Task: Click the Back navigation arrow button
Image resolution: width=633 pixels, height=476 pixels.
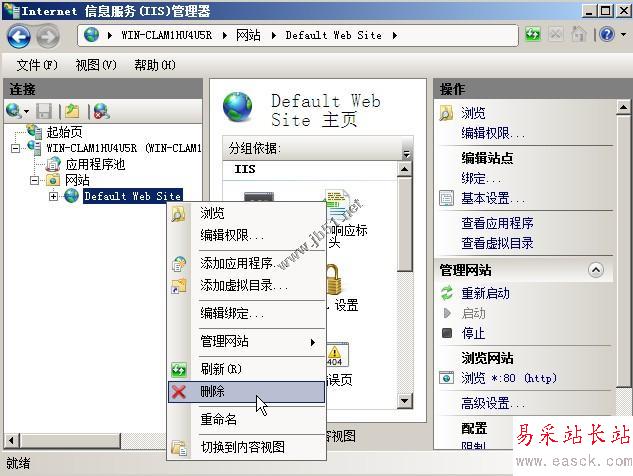Action: coord(19,37)
